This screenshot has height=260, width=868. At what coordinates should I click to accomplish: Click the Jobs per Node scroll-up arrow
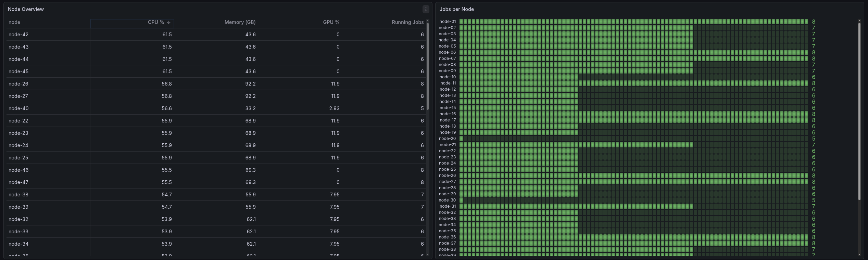[x=859, y=21]
